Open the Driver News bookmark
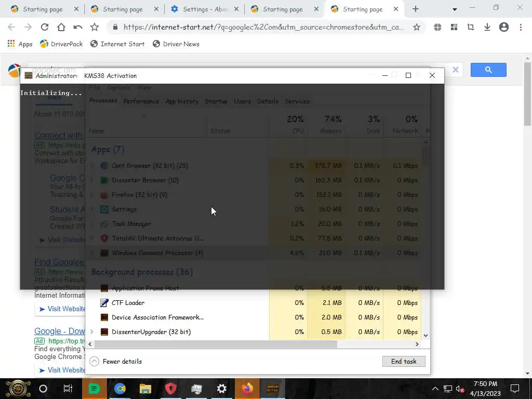 (176, 44)
